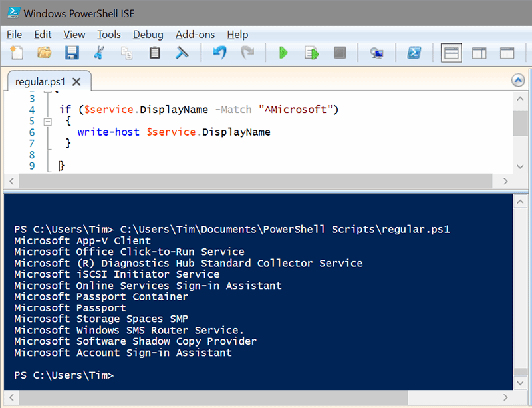The image size is (532, 408).
Task: Close the regular.ps1 tab
Action: 76,81
